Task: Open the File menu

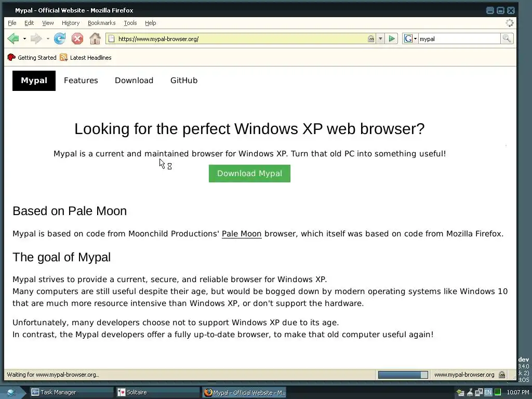Action: point(12,23)
